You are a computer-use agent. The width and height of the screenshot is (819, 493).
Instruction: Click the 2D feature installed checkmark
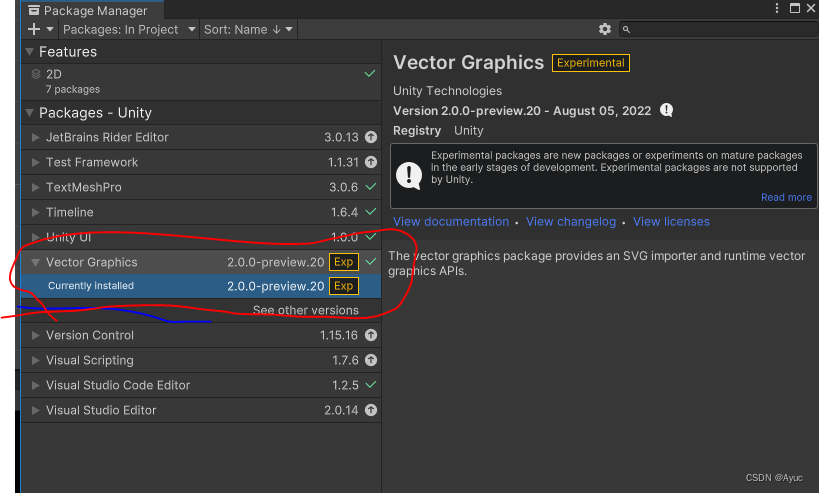[370, 74]
